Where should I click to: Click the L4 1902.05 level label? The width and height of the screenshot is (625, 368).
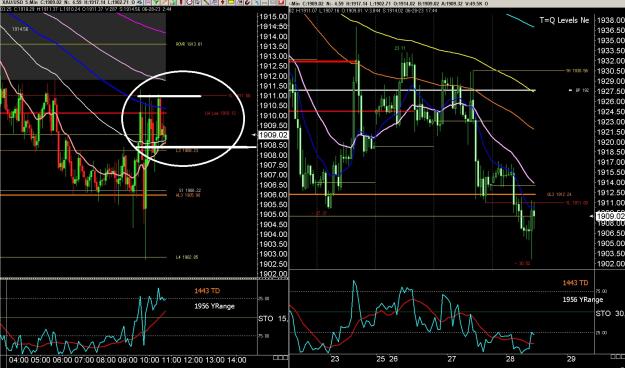pyautogui.click(x=187, y=257)
